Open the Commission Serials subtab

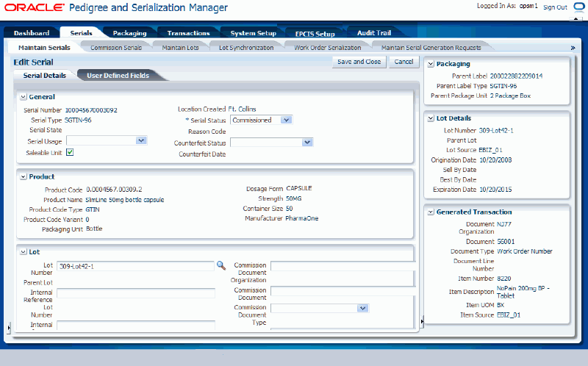[x=116, y=48]
